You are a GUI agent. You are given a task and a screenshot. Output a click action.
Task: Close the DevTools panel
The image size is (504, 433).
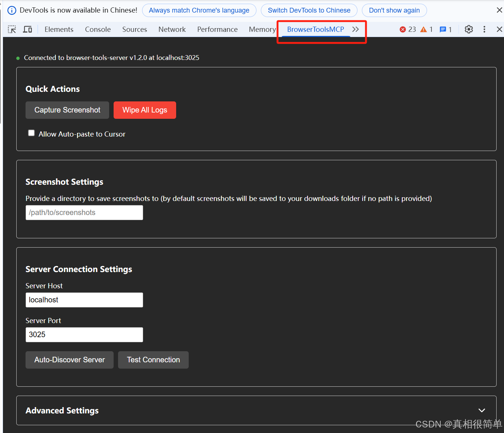[x=499, y=29]
